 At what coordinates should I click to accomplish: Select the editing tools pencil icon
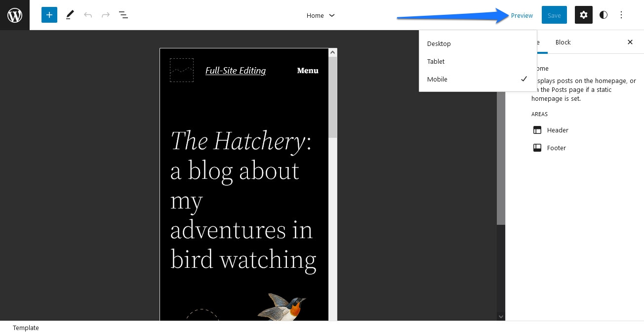(70, 15)
